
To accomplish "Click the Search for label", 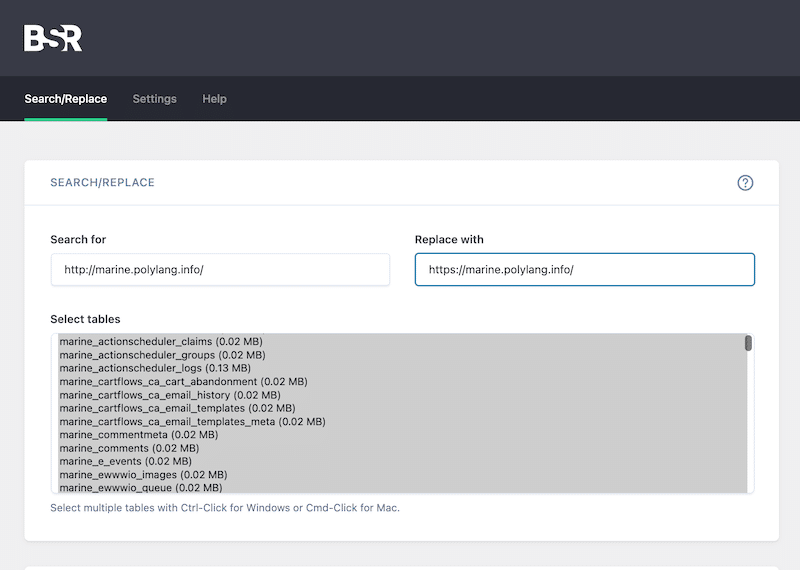I will point(78,240).
